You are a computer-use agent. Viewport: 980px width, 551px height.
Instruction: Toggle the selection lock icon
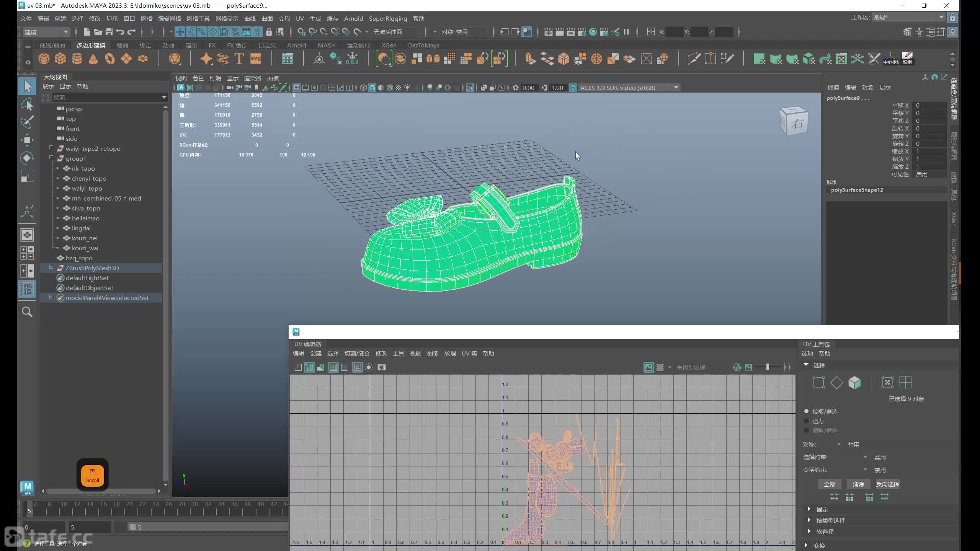pos(269,32)
